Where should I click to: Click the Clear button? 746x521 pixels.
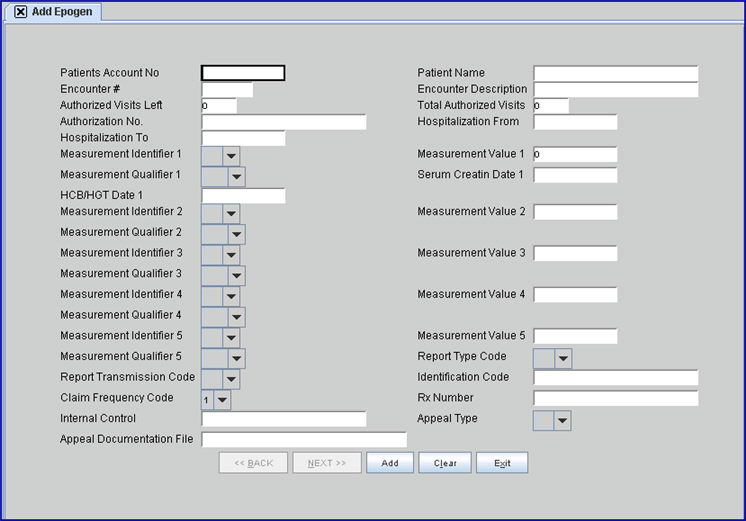point(445,463)
